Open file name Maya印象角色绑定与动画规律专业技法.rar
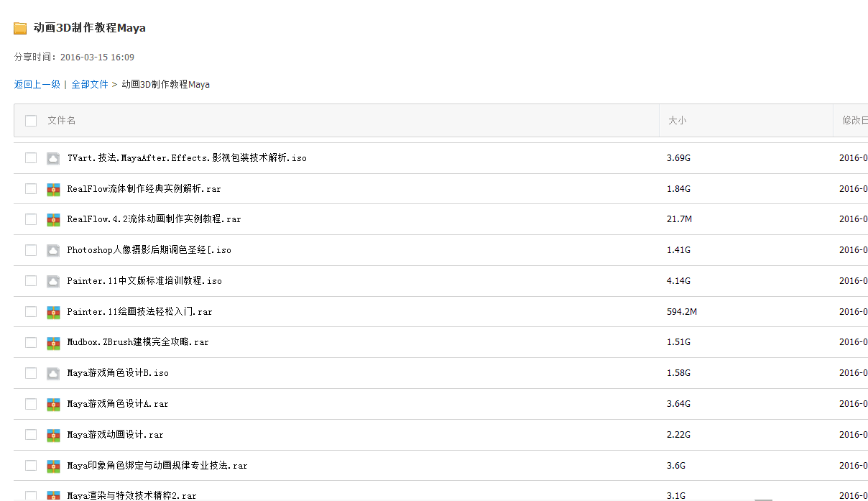The width and height of the screenshot is (868, 501). point(157,466)
